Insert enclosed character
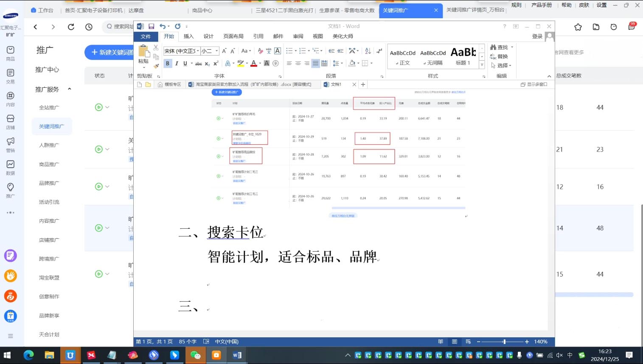 tap(275, 64)
